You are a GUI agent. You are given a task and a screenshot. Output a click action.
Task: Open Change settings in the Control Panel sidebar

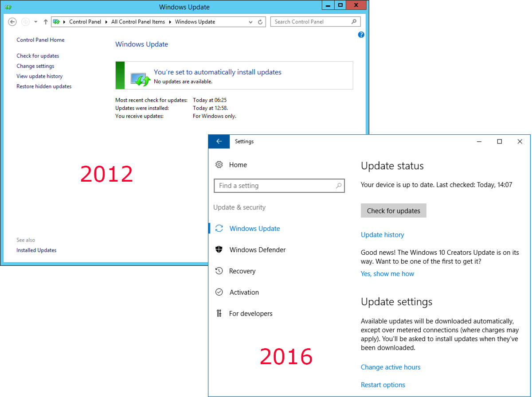pyautogui.click(x=35, y=66)
